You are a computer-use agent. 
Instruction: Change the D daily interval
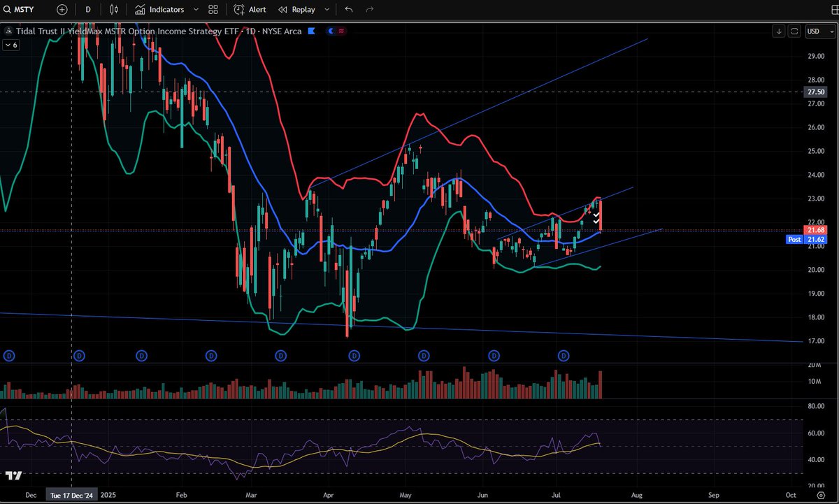pos(87,10)
